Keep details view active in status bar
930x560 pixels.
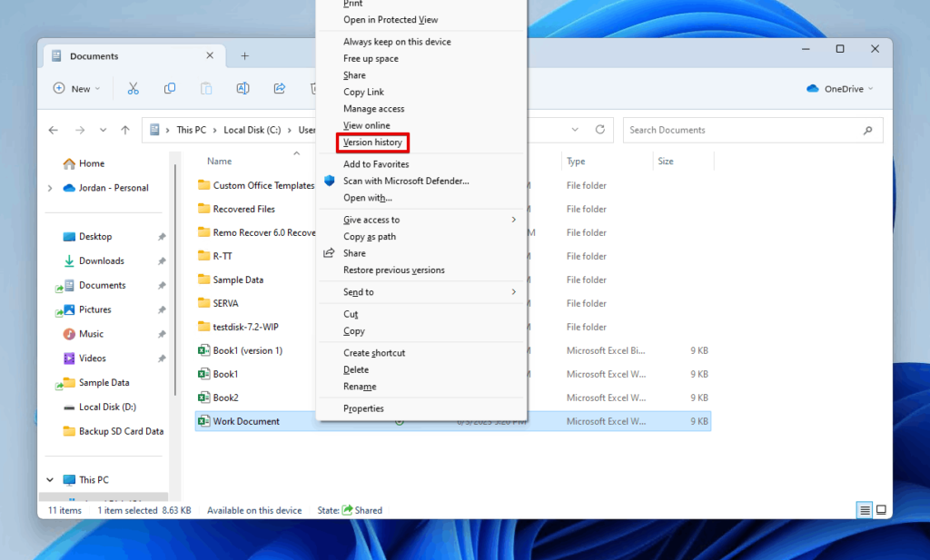pos(863,510)
